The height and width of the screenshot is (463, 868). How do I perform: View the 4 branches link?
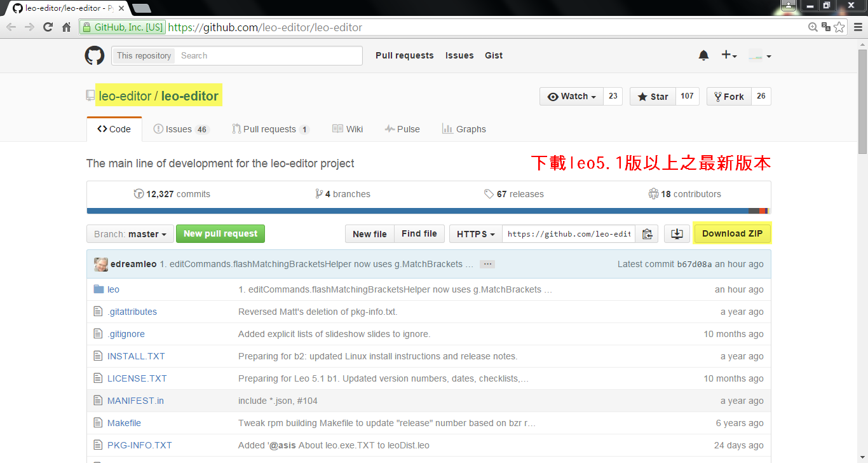pyautogui.click(x=342, y=194)
